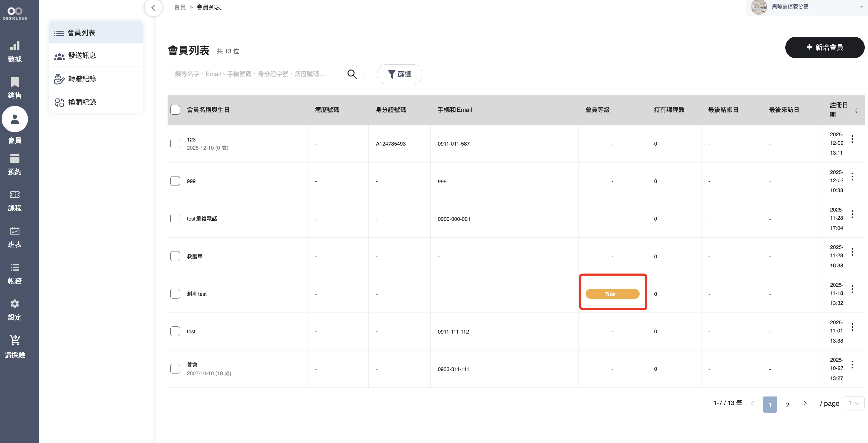Click the orange 等級一 level badge

pyautogui.click(x=612, y=294)
